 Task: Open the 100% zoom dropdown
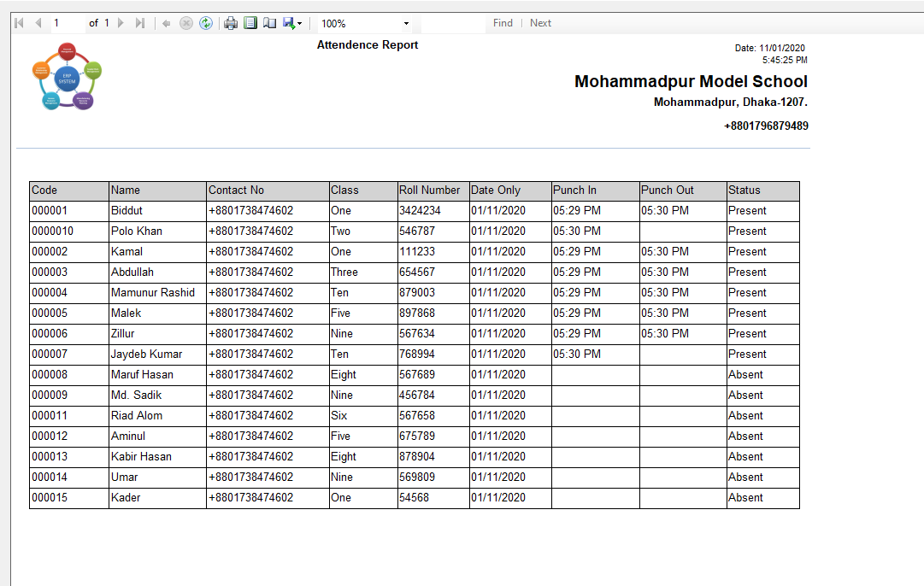tap(406, 24)
